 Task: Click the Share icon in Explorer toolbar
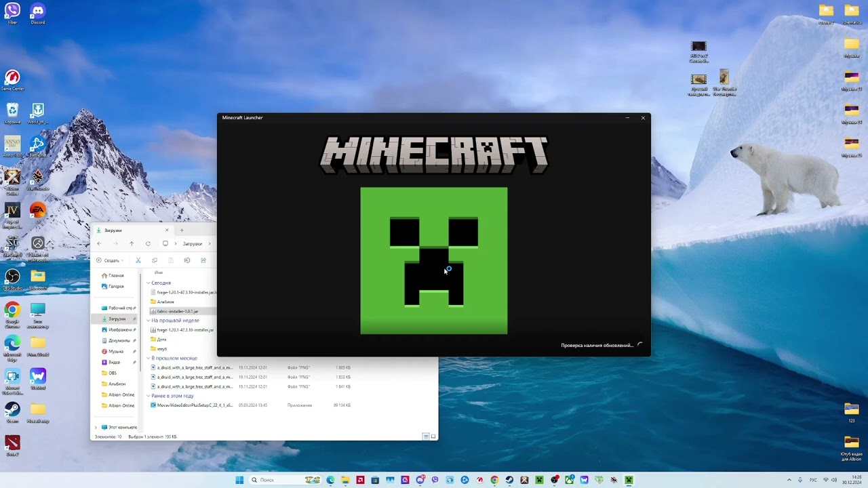coord(203,260)
